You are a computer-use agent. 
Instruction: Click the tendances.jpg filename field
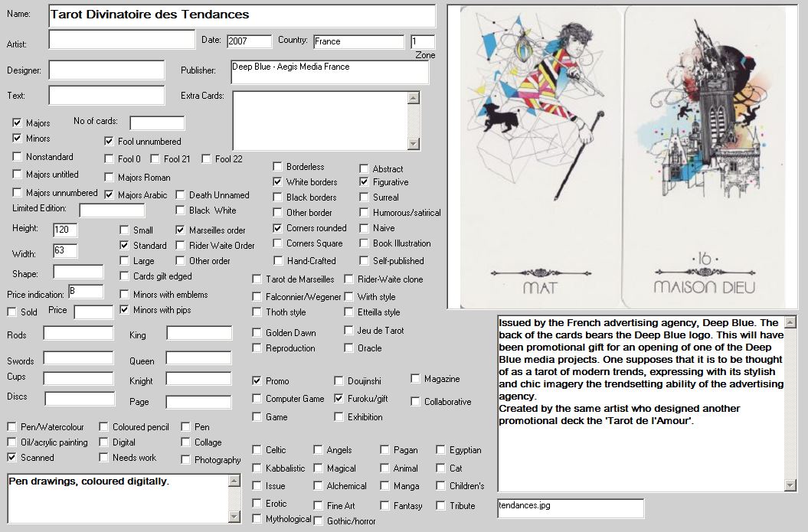pos(570,508)
